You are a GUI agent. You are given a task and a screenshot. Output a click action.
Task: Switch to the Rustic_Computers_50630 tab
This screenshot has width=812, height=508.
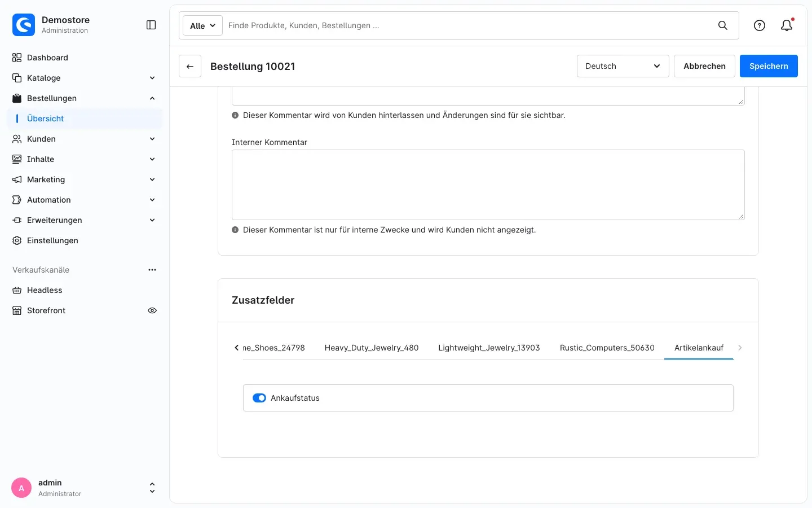pyautogui.click(x=607, y=348)
